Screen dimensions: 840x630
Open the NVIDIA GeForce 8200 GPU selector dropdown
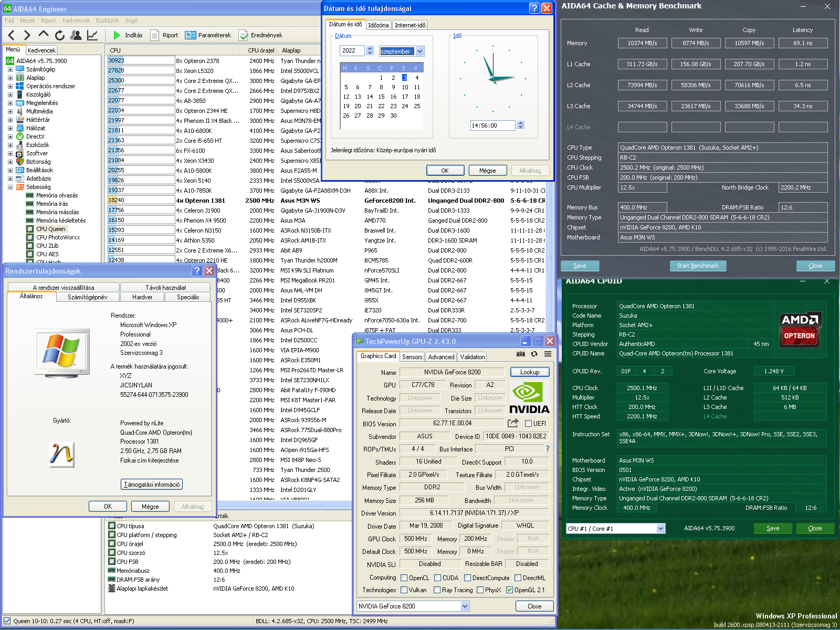(x=465, y=606)
